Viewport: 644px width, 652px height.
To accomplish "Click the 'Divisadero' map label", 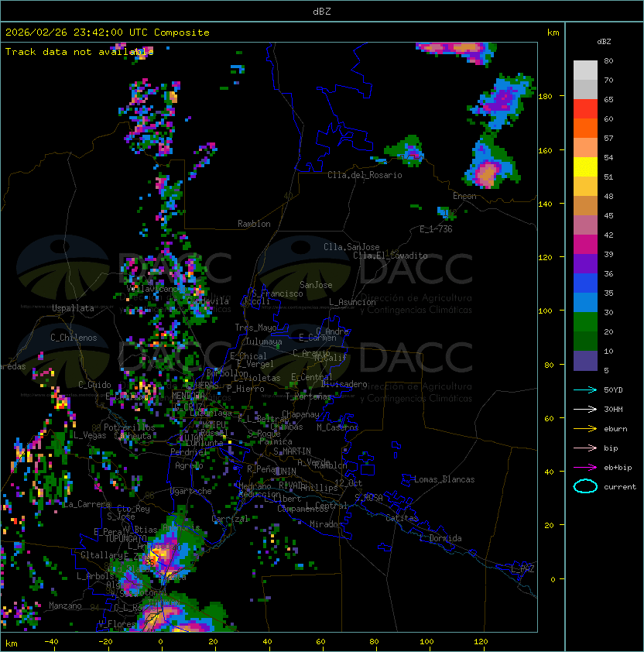I will click(344, 384).
